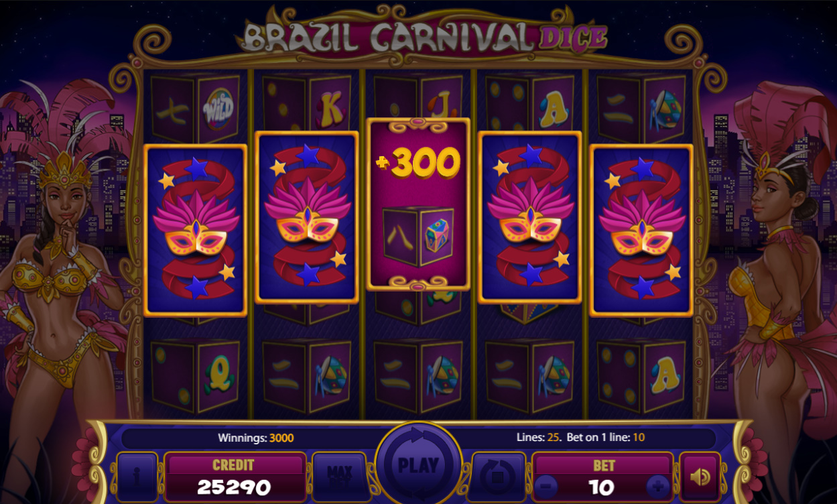
Task: Toggle the autoplay stop icon
Action: coord(499,477)
